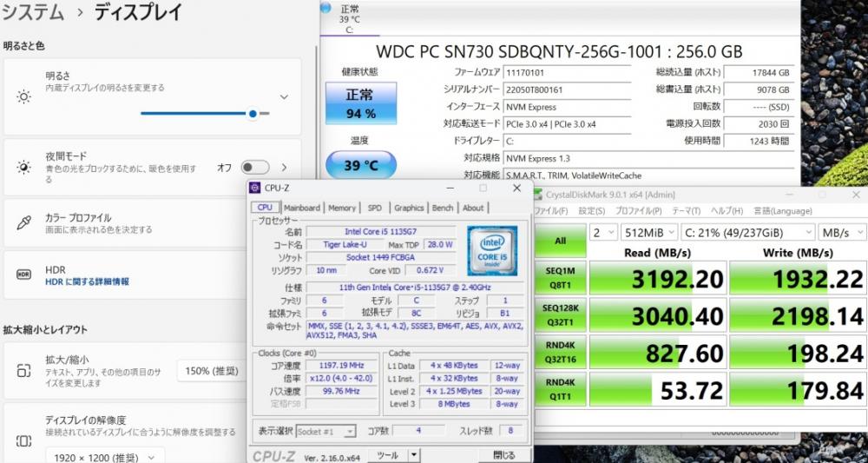868x463 pixels.
Task: Open CrystalDiskMark ヘルプ(H) menu
Action: coord(727,211)
